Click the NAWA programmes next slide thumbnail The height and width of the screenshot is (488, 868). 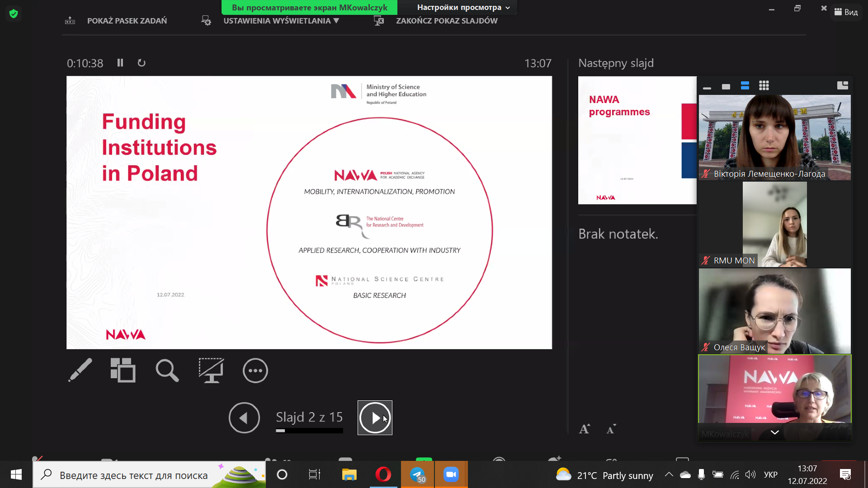point(637,140)
